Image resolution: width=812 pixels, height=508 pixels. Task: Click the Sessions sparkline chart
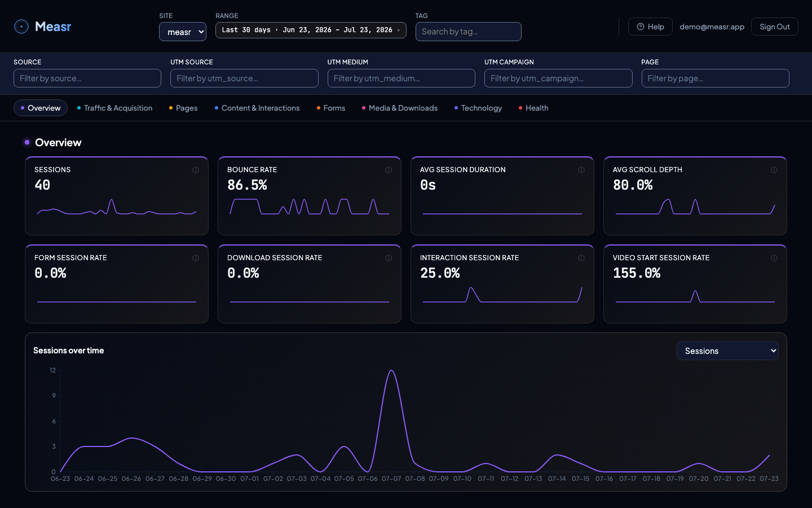[x=117, y=207]
